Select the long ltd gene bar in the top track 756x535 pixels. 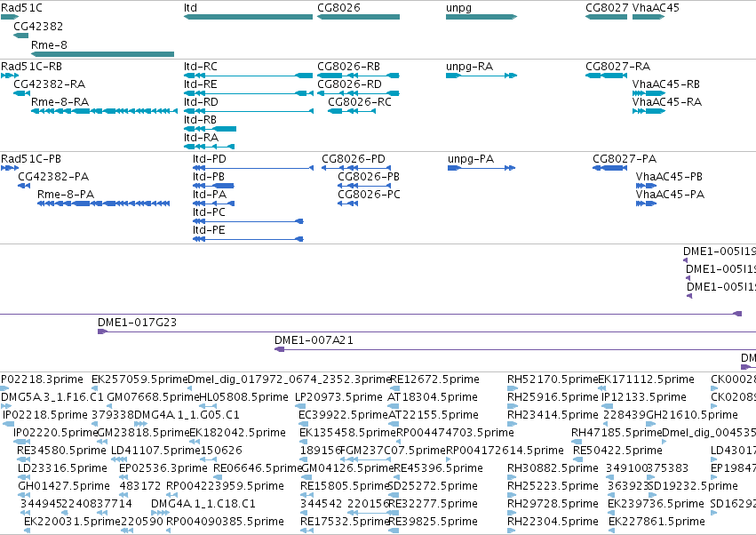point(249,17)
